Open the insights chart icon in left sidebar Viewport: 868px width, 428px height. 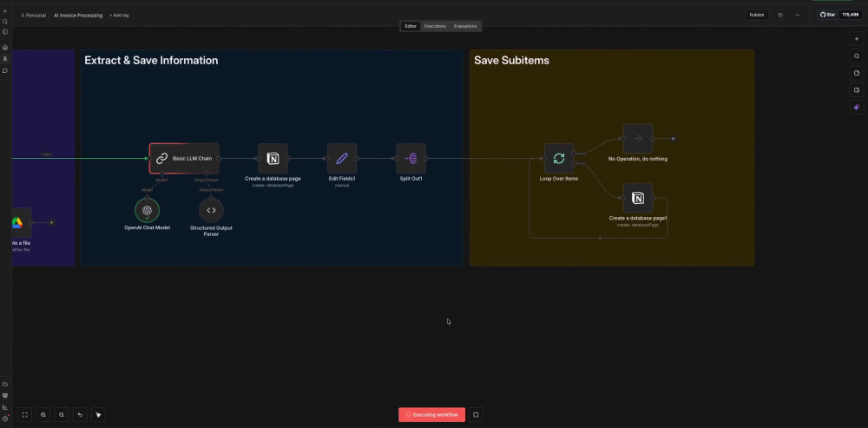coord(5,407)
